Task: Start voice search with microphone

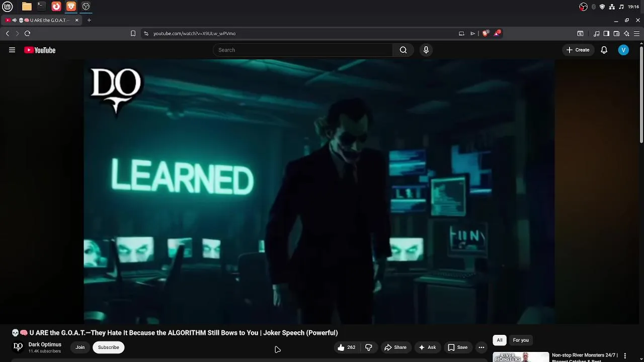Action: pos(426,50)
